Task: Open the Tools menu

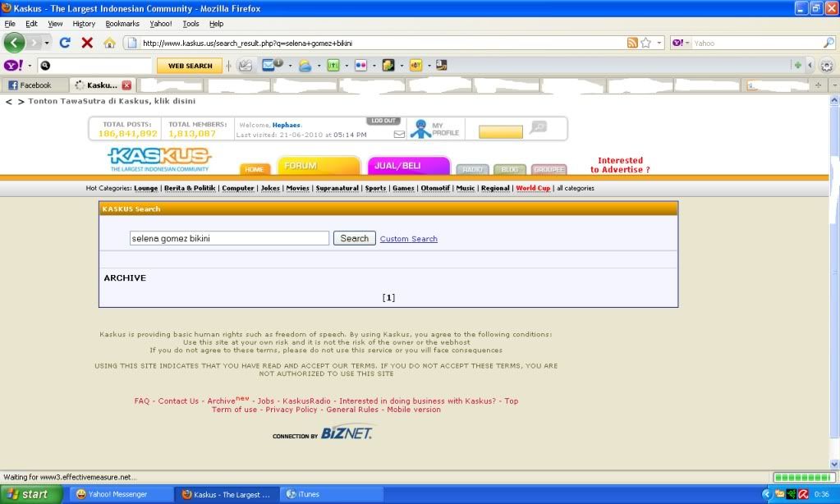Action: 190,24
